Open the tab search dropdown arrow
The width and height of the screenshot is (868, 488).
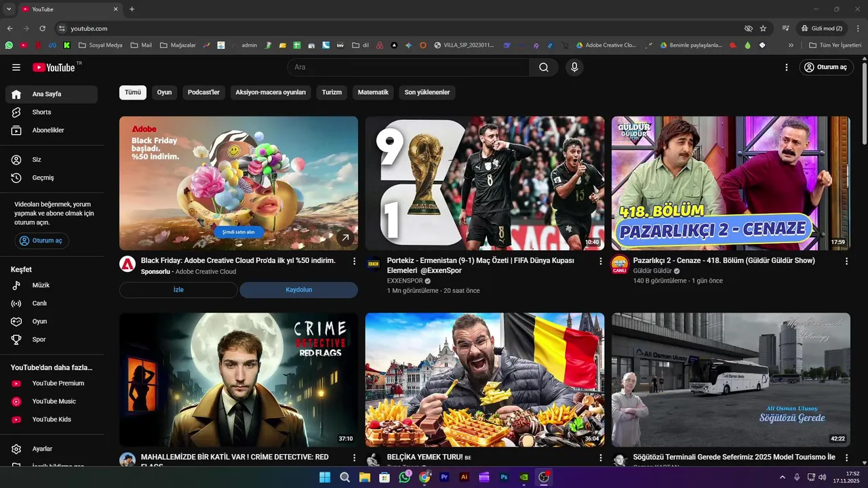pyautogui.click(x=9, y=9)
